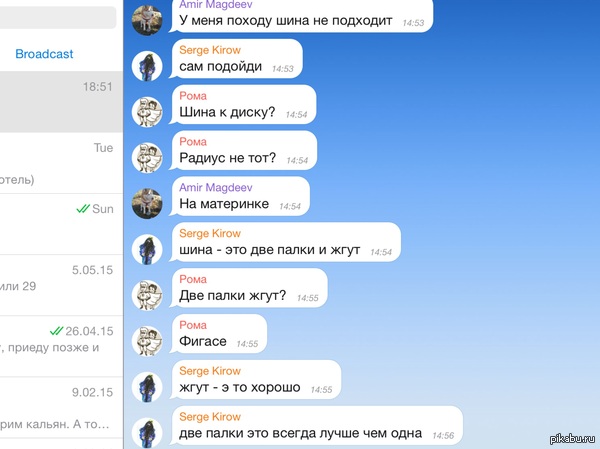Click Serge Kirow avatar beside 'жгут - э то хорошо'

click(147, 387)
